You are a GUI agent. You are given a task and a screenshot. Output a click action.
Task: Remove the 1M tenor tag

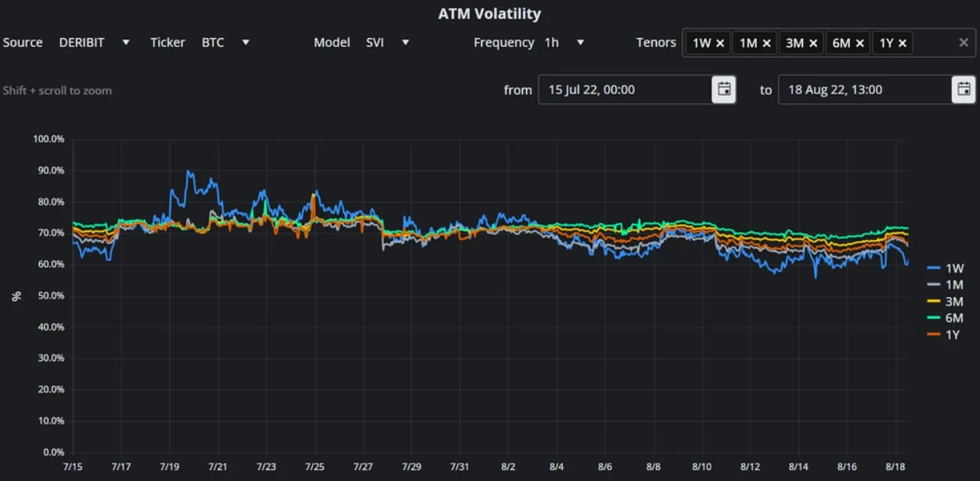767,43
